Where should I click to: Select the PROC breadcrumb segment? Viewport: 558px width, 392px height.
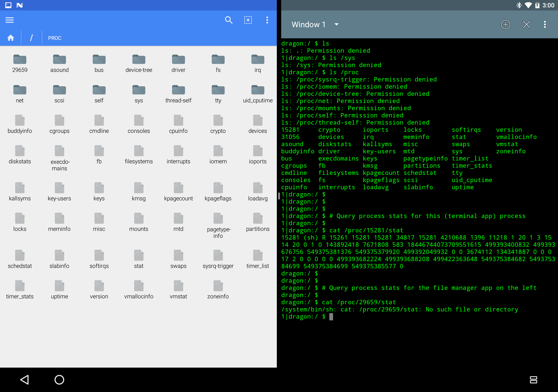55,38
